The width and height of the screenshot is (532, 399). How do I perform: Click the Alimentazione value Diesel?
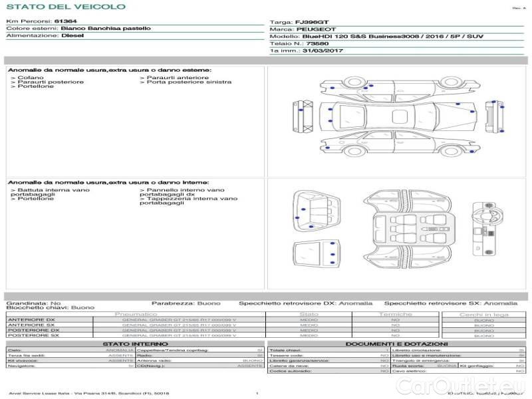pos(72,36)
